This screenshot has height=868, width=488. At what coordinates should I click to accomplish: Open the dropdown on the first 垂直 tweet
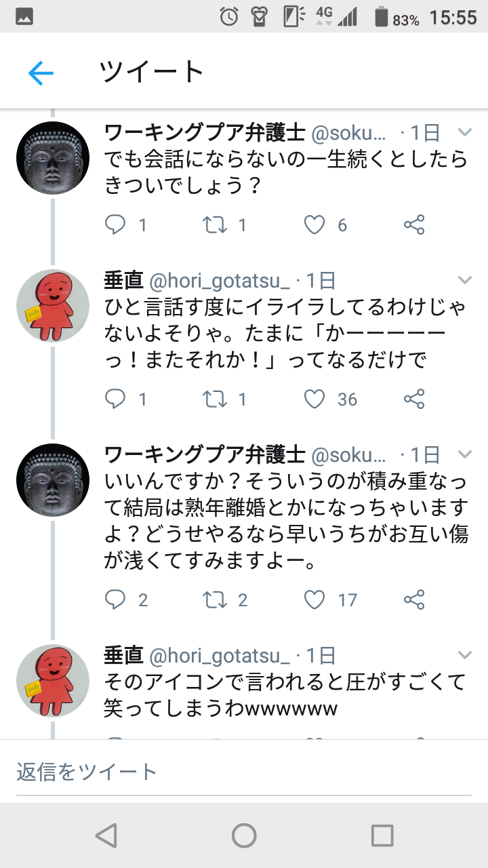465,280
